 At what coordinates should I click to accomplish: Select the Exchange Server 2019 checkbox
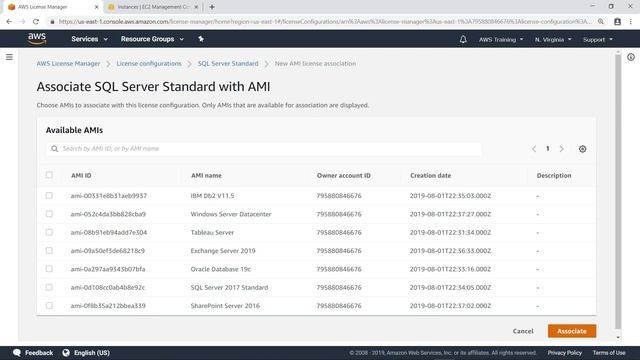[49, 251]
